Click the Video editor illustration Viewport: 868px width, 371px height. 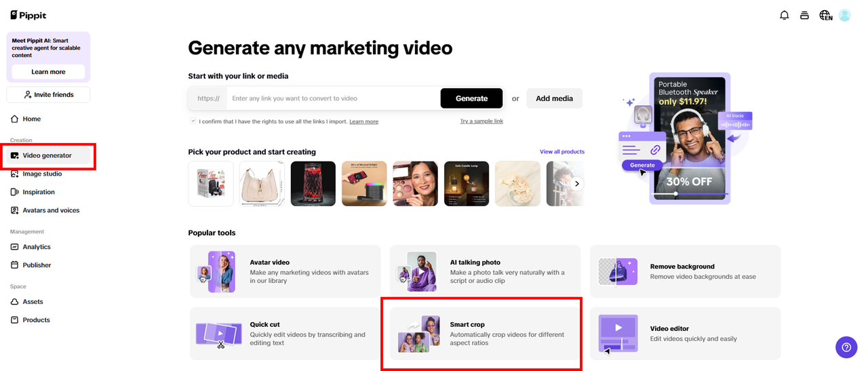[618, 334]
